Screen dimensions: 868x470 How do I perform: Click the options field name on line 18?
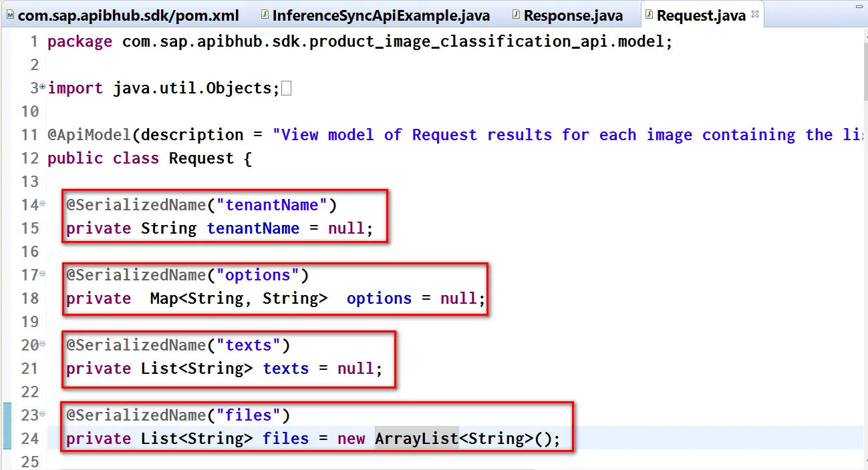[x=379, y=298]
